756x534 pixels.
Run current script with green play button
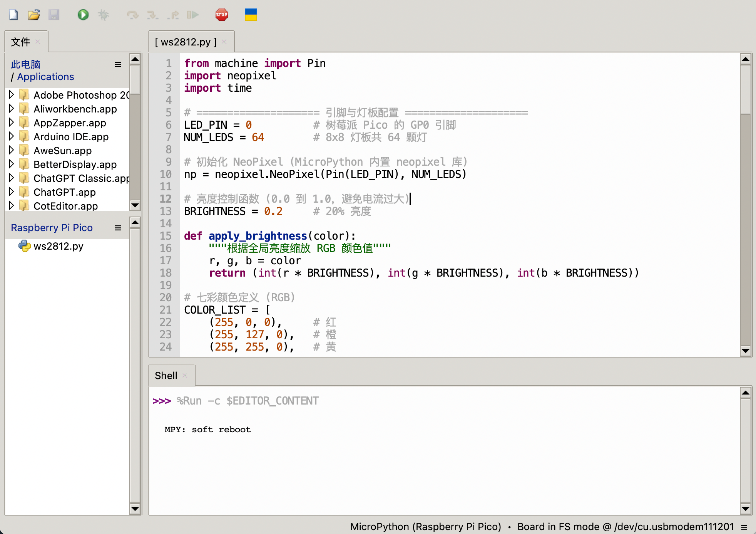83,15
